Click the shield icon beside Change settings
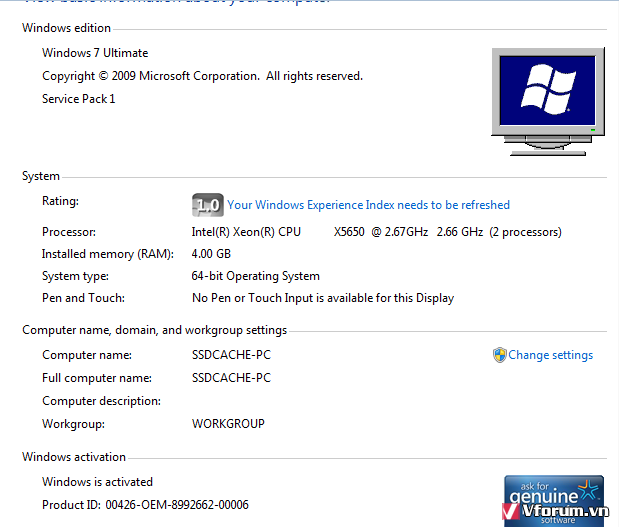 click(499, 355)
